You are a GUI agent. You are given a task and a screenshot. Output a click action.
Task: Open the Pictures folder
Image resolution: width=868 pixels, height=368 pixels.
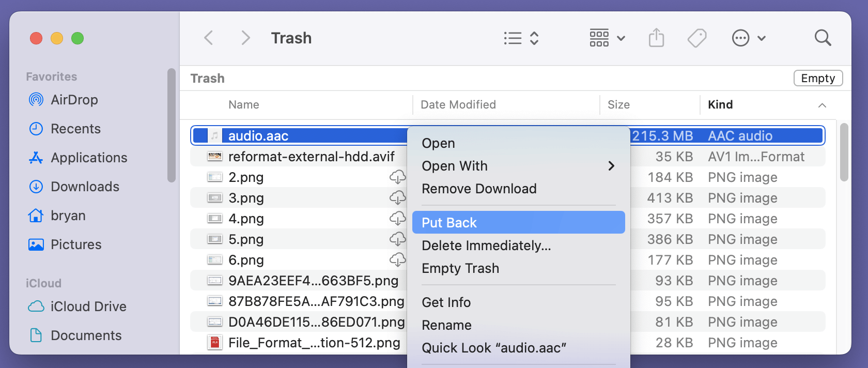(x=76, y=244)
